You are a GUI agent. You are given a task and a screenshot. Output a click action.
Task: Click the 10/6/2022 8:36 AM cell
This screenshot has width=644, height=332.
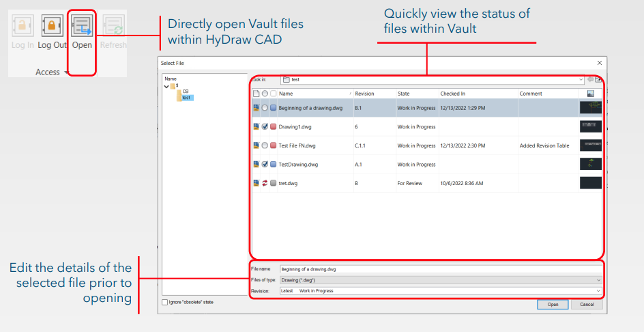pos(462,183)
